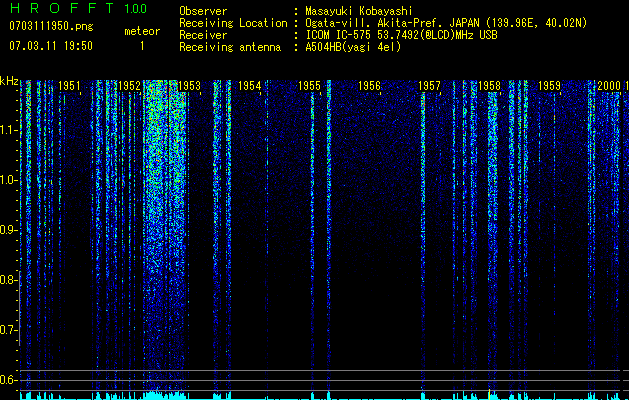Click the 1955 time marker
The width and height of the screenshot is (629, 400).
click(309, 85)
